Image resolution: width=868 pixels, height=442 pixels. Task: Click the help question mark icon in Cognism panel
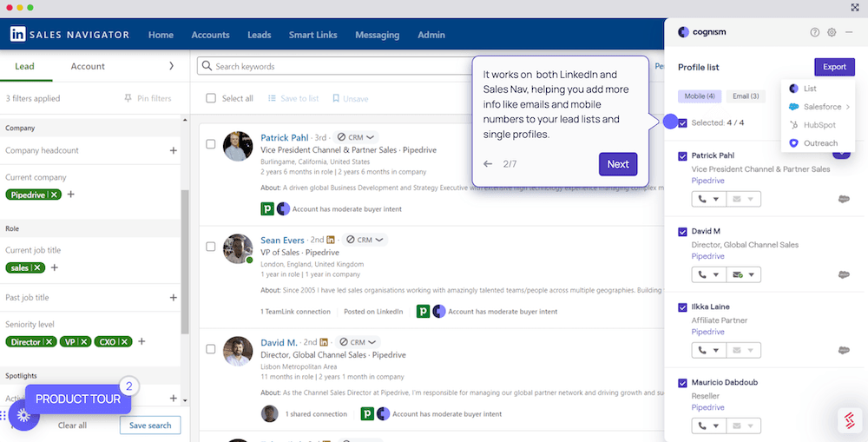tap(814, 32)
